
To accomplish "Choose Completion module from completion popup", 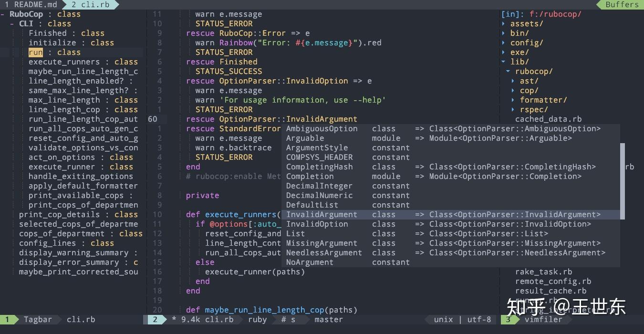I will [451, 177].
